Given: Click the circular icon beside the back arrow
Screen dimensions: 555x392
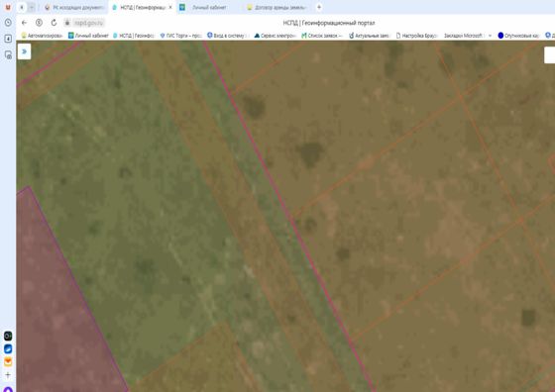Looking at the screenshot, I should tap(39, 23).
